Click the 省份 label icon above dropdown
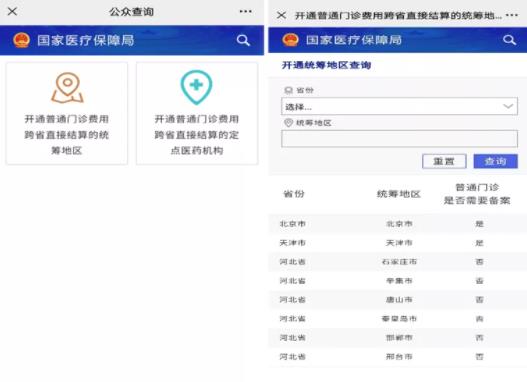The height and width of the screenshot is (382, 527). click(x=289, y=90)
